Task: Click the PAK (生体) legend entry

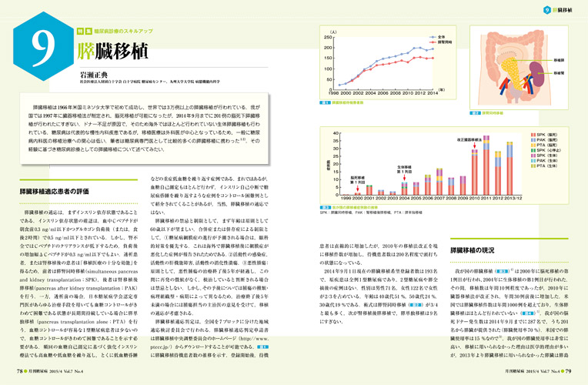Action: (x=544, y=161)
